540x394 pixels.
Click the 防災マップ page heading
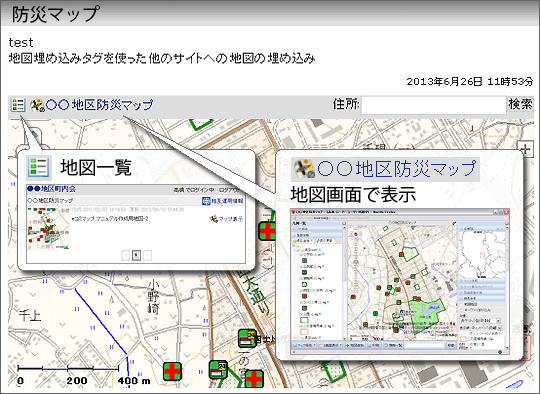click(x=55, y=14)
